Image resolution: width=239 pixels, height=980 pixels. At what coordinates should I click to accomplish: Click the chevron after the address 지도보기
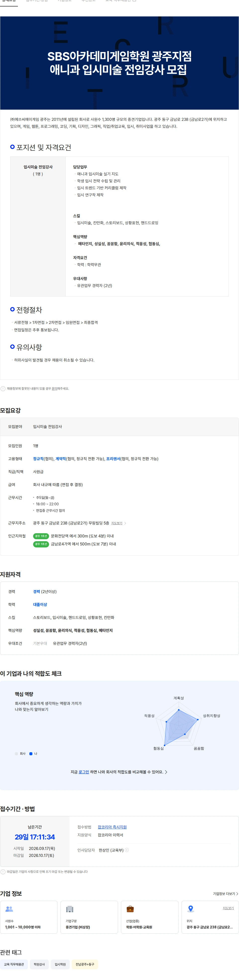(x=125, y=524)
